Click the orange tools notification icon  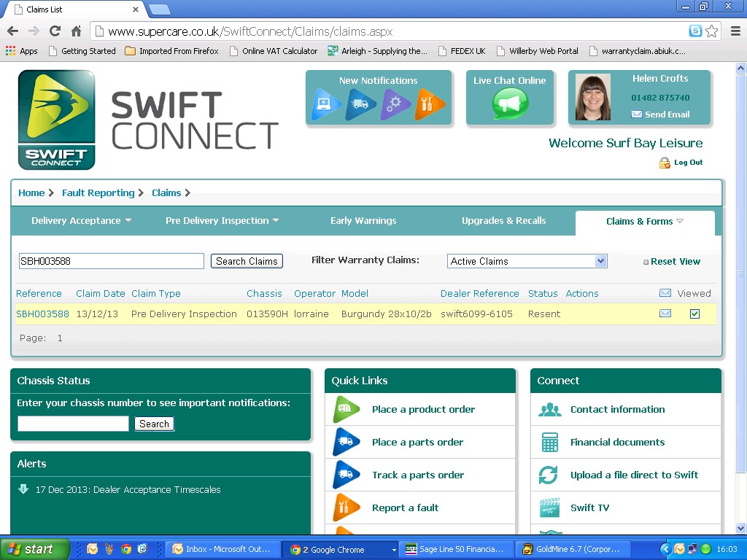(x=429, y=104)
